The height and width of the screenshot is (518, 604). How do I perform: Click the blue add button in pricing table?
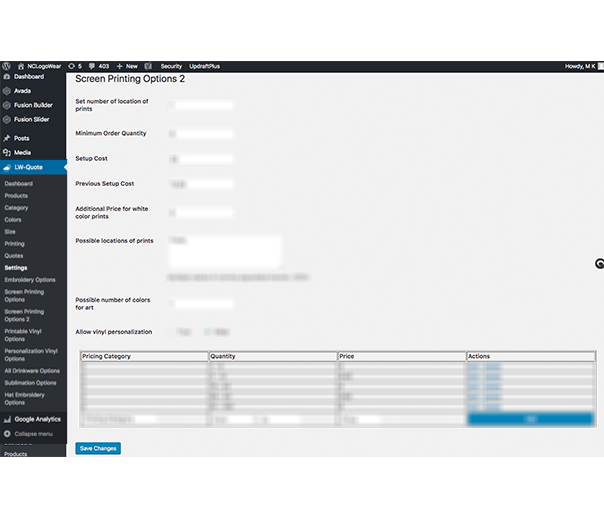(x=530, y=420)
